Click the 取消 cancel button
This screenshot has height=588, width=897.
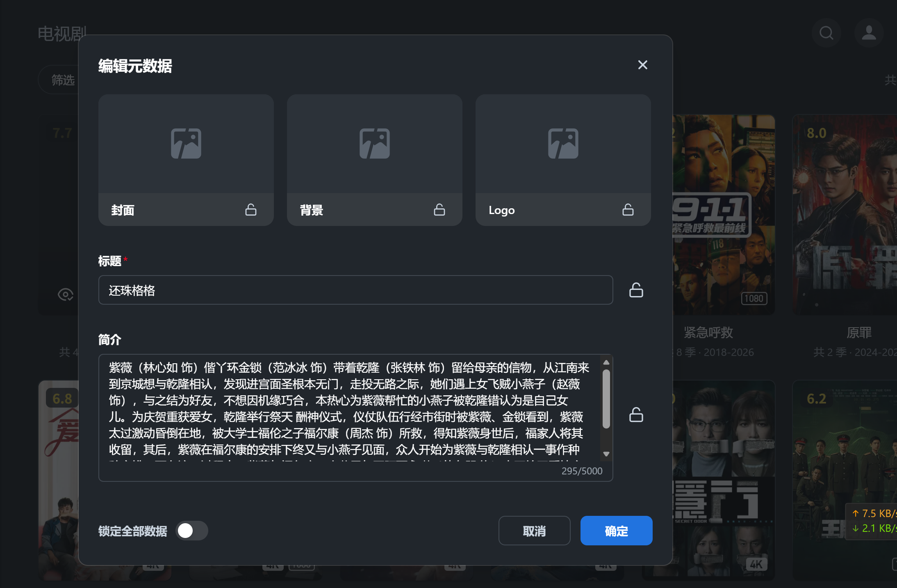(534, 531)
